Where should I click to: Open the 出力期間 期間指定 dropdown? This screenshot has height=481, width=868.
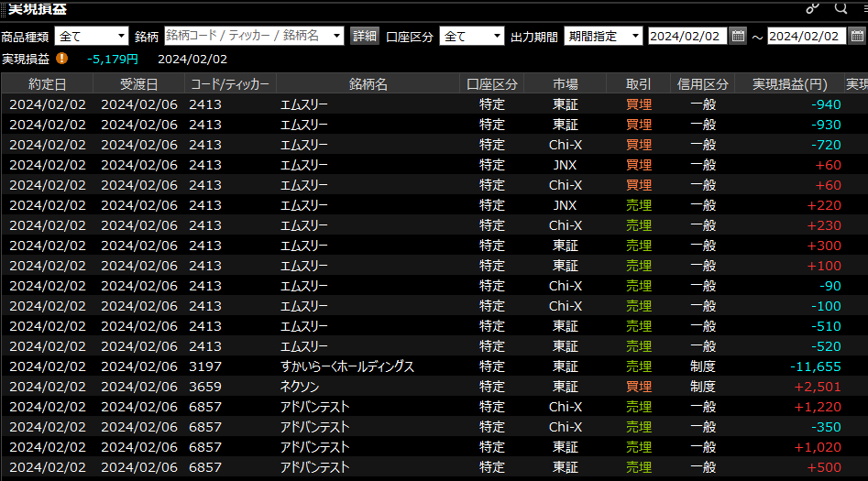pos(603,37)
